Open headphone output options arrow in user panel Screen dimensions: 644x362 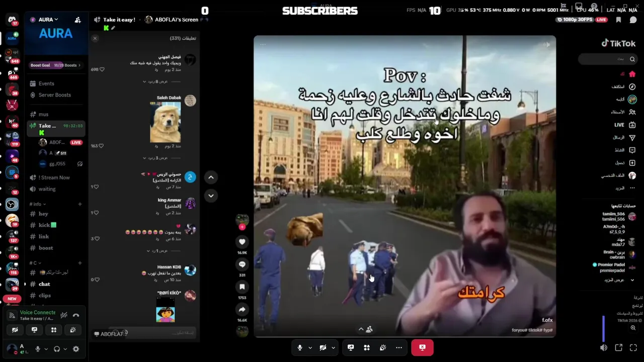pyautogui.click(x=65, y=349)
